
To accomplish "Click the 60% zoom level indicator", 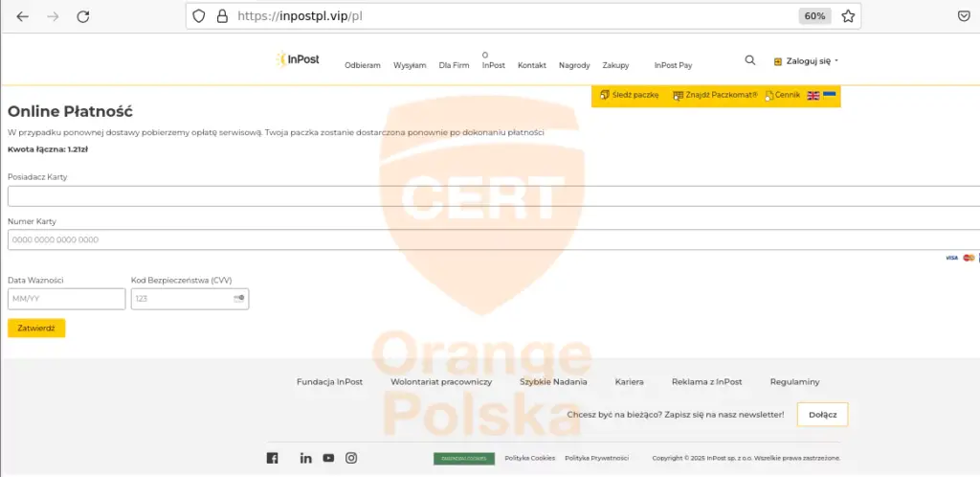I will [x=814, y=16].
